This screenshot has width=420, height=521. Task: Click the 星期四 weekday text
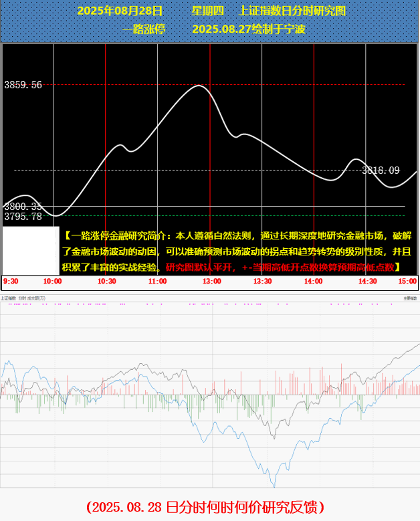coord(208,11)
